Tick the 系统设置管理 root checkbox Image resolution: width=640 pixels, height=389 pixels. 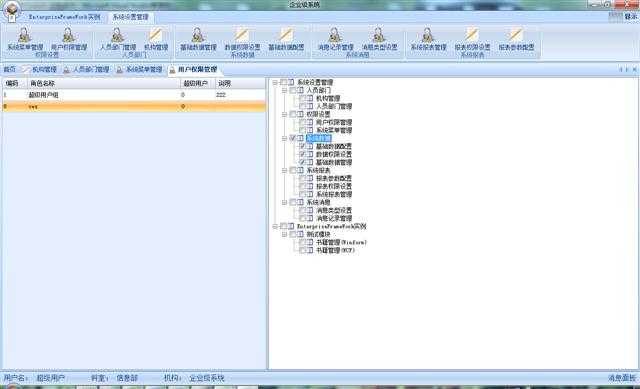click(x=283, y=82)
